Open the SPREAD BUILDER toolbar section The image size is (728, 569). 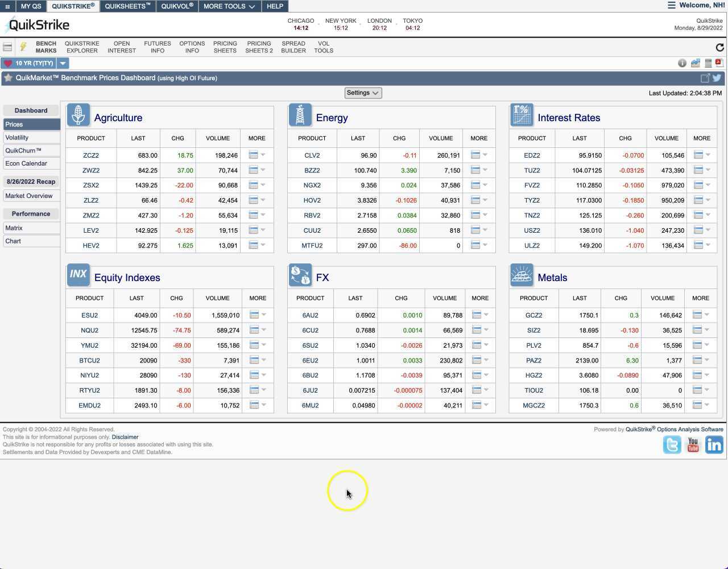click(293, 47)
